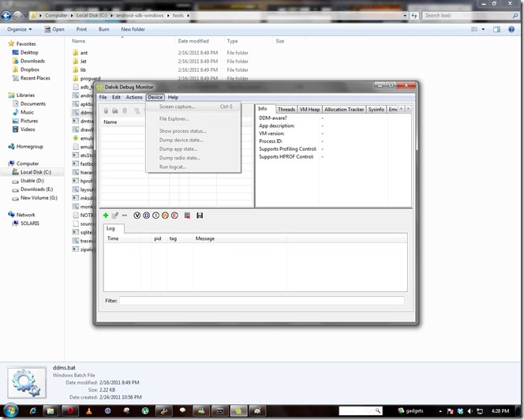Open the change view dropdown arrow in Explorer
This screenshot has width=524, height=420.
coord(483,29)
